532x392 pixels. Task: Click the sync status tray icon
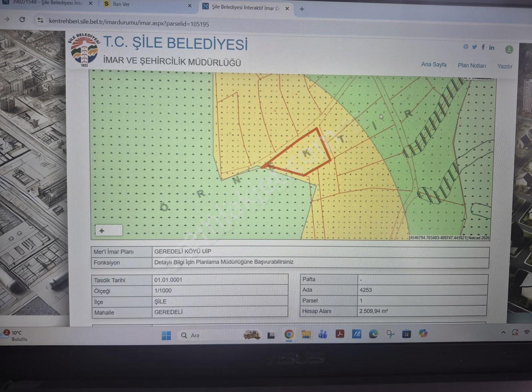pyautogui.click(x=515, y=332)
